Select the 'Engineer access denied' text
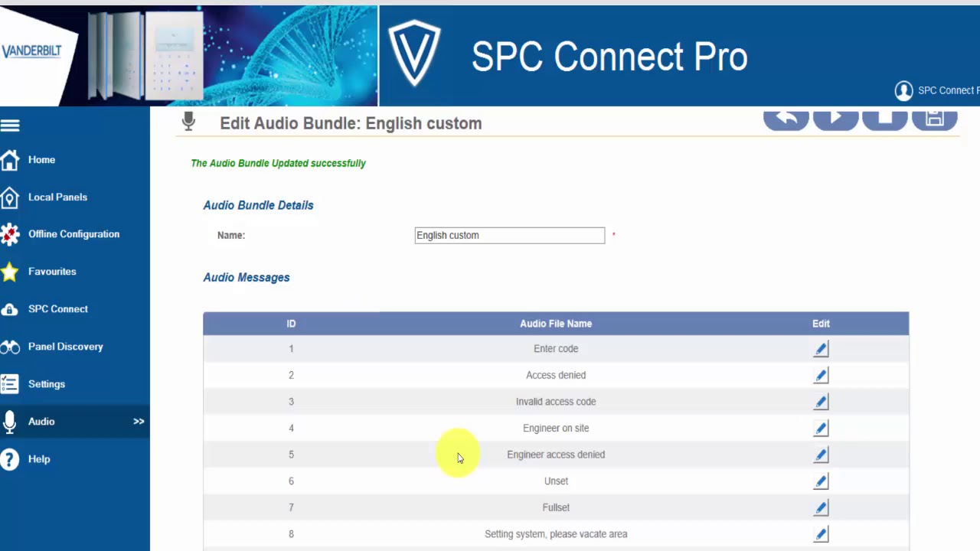 556,455
